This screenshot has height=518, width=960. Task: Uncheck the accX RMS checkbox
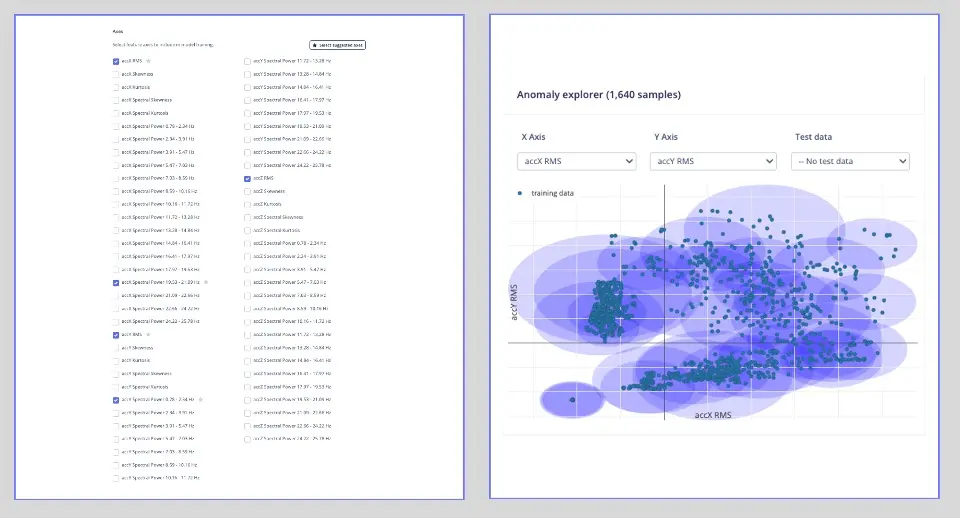pyautogui.click(x=116, y=61)
